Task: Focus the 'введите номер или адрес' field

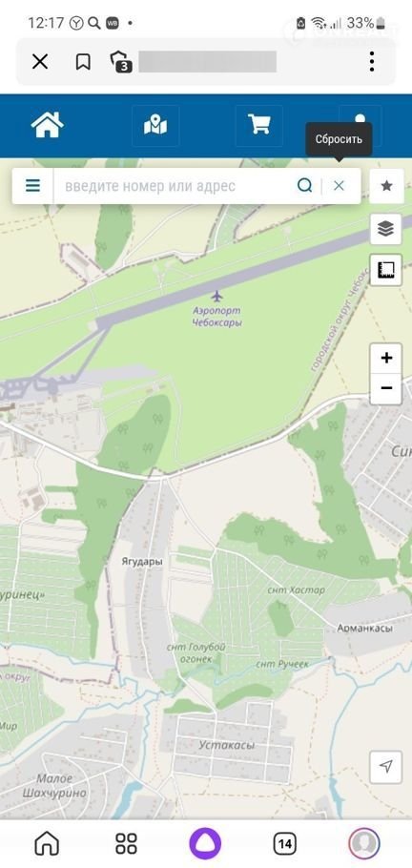Action: click(174, 186)
